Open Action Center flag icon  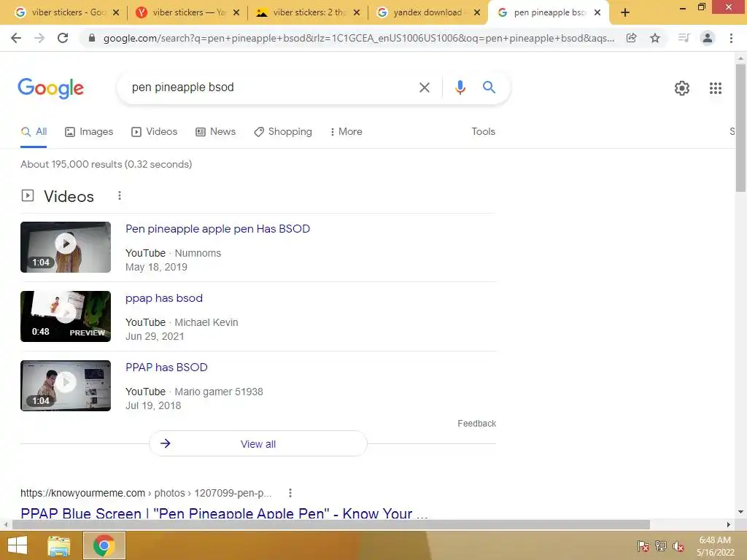click(643, 546)
